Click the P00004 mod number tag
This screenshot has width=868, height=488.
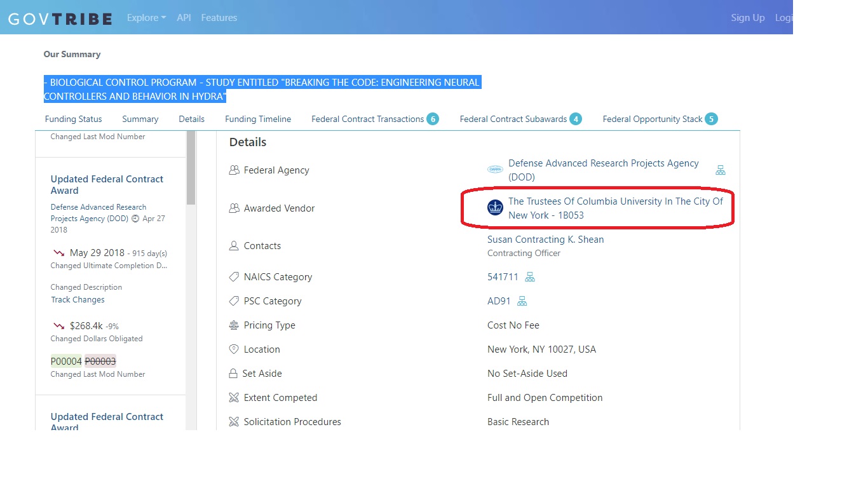(x=66, y=361)
